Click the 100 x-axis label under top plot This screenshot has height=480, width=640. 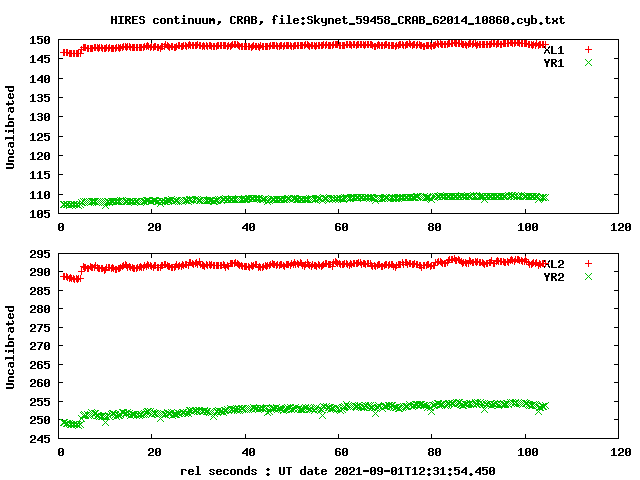527,227
